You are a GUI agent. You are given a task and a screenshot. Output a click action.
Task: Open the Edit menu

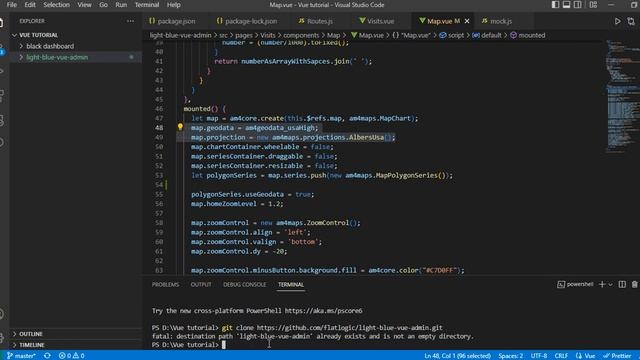(30, 5)
